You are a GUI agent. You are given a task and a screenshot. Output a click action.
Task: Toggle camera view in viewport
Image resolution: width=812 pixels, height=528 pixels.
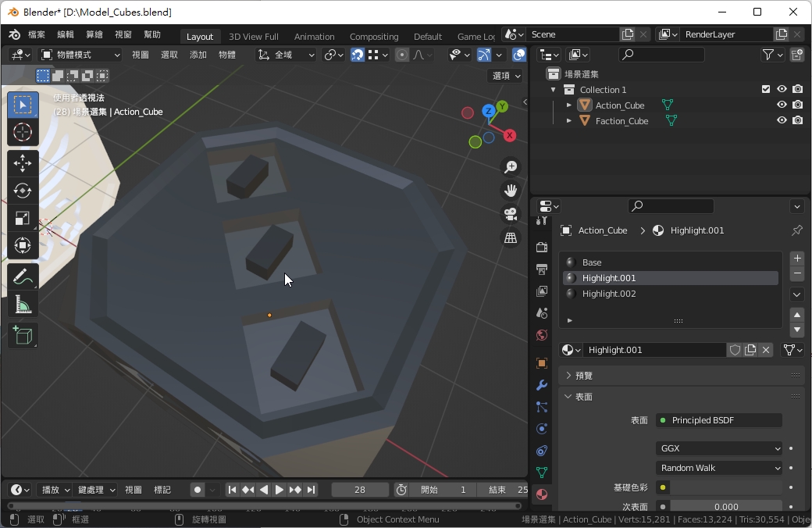[x=511, y=214]
